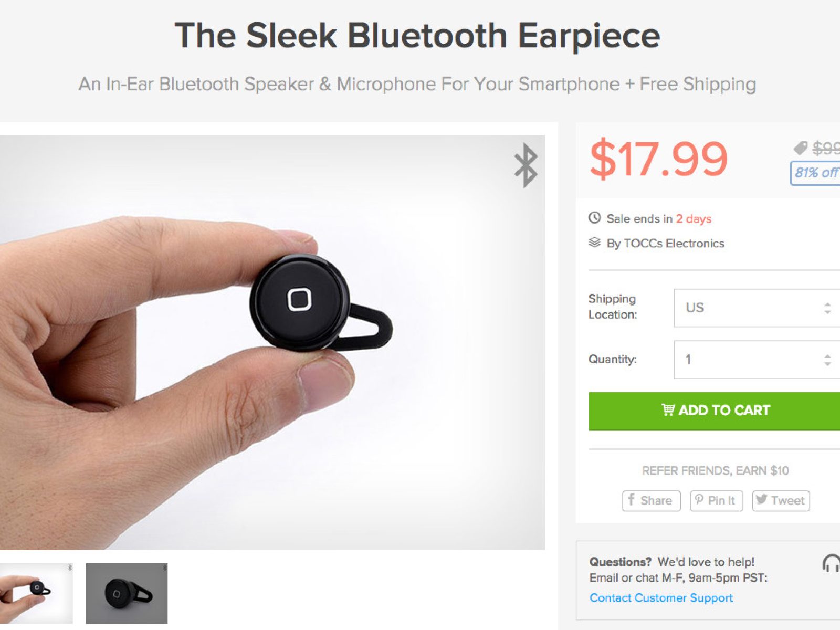Image resolution: width=840 pixels, height=630 pixels.
Task: Click the headphones support icon
Action: (831, 564)
